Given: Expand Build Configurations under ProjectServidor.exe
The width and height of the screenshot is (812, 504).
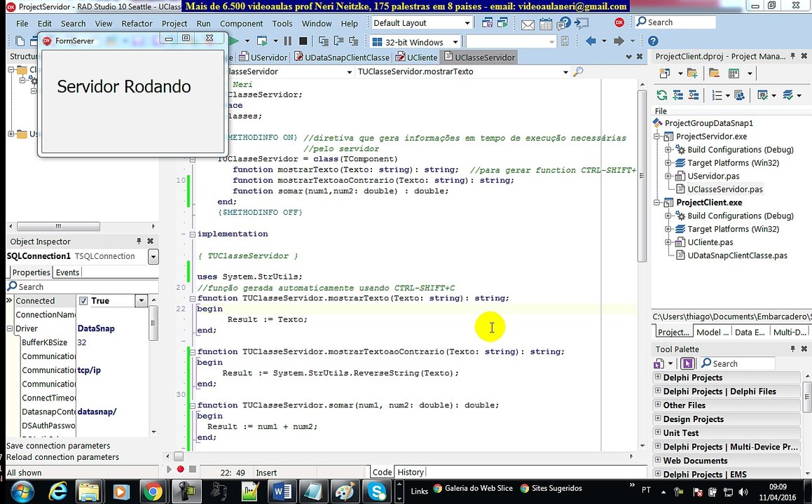Looking at the screenshot, I should (x=668, y=150).
